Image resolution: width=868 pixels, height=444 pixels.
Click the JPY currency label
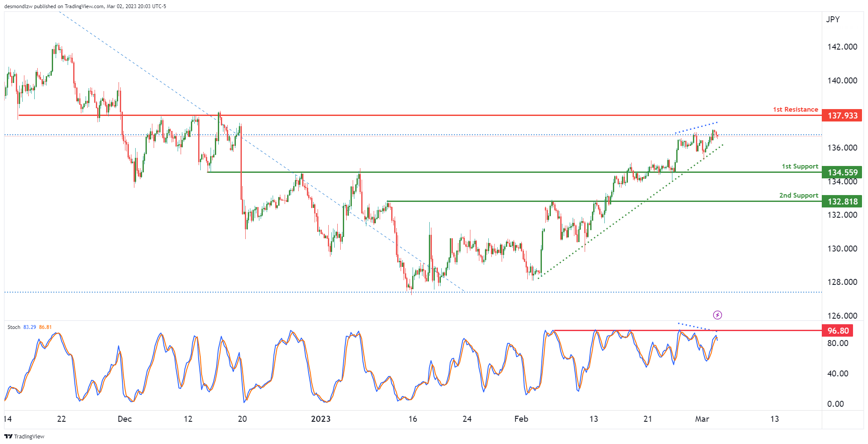pyautogui.click(x=832, y=19)
